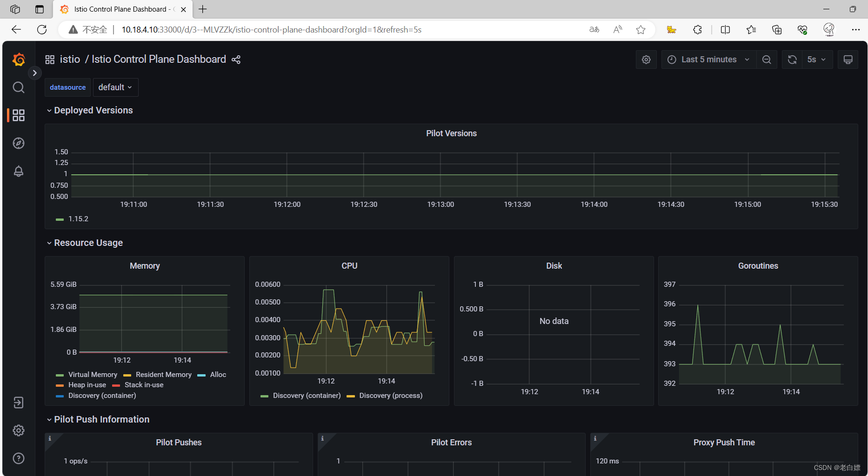The image size is (868, 476).
Task: Open the read aloud icon in address bar
Action: (618, 30)
